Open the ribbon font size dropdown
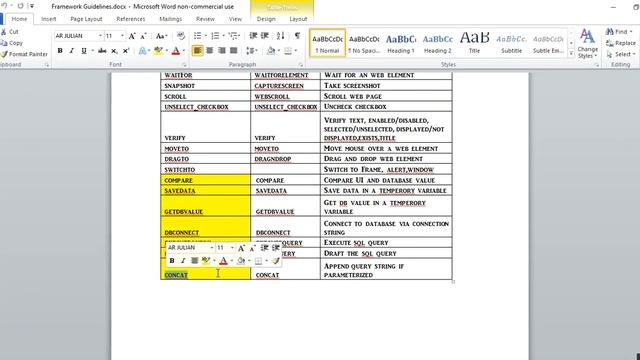This screenshot has width=640, height=360. (122, 36)
